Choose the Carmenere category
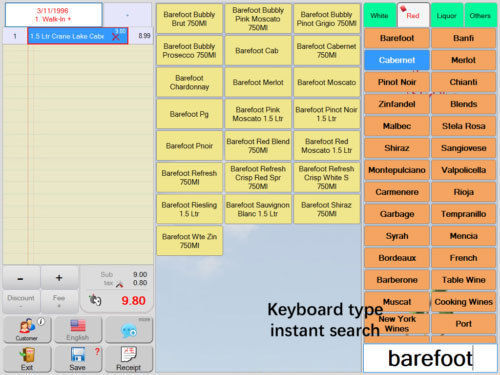 [397, 192]
